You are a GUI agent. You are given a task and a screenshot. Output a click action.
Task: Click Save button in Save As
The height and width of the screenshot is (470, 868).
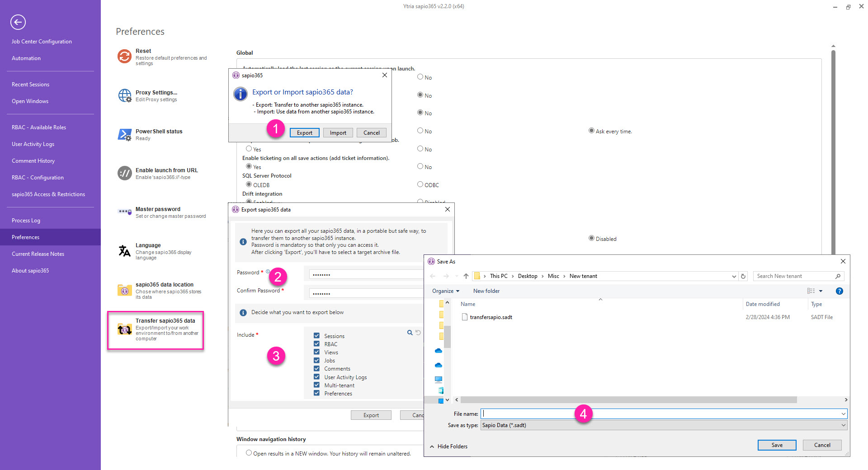777,445
